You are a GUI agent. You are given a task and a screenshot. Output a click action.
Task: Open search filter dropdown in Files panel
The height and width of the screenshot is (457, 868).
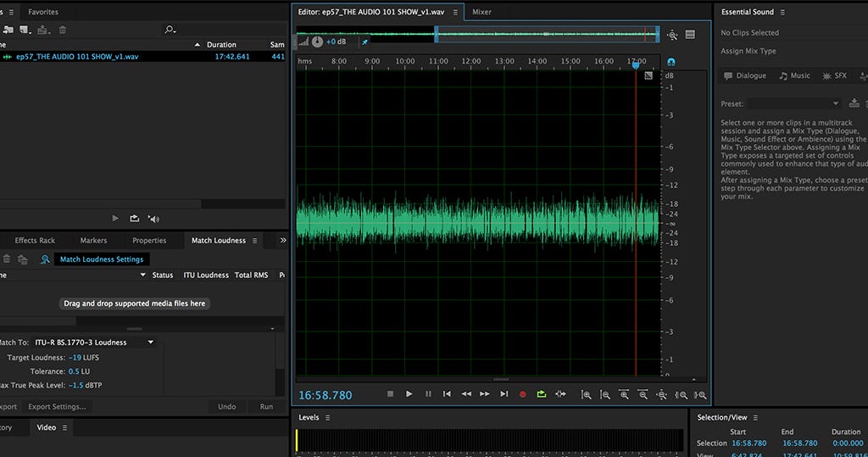[170, 30]
